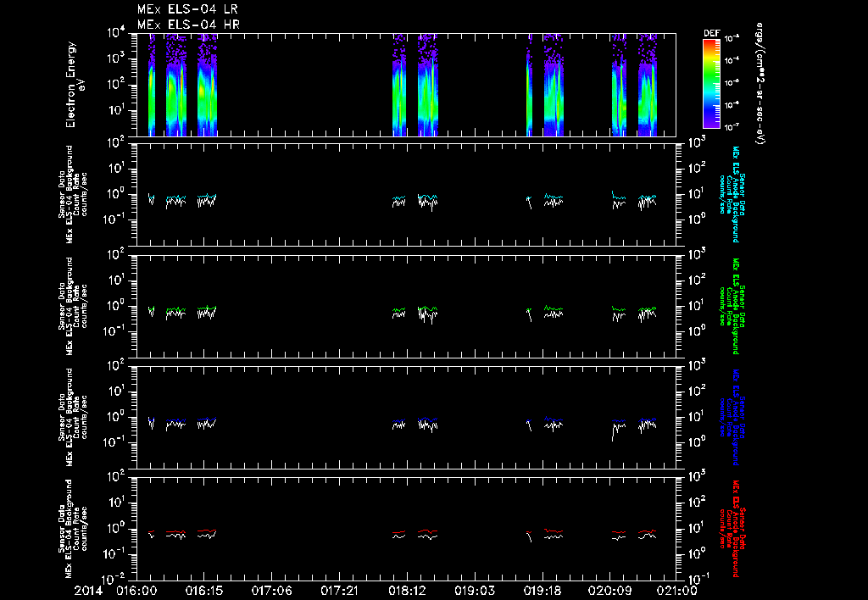
Task: Select the "016:00" time tick label
Action: (136, 591)
